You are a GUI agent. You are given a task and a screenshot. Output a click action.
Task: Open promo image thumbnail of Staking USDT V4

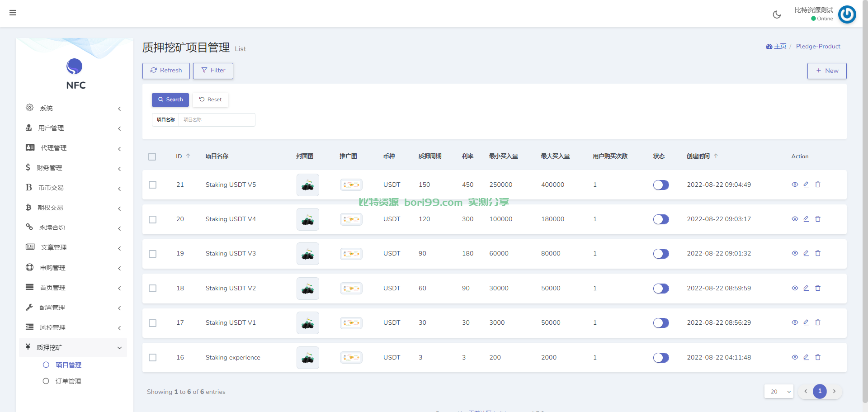[351, 219]
